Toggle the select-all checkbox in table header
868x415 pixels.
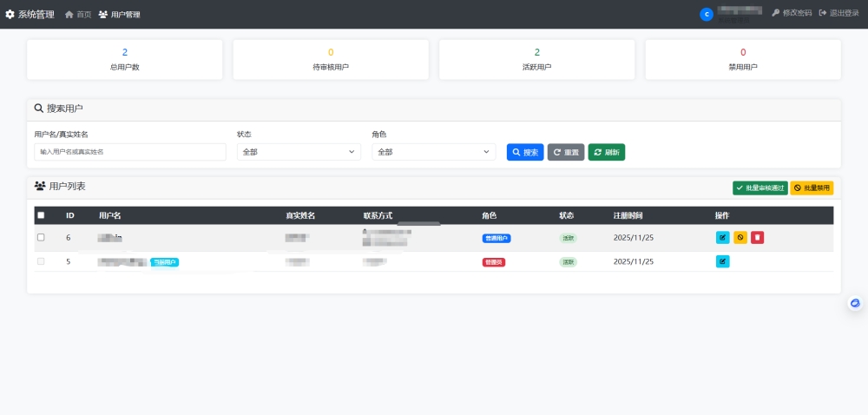click(41, 215)
